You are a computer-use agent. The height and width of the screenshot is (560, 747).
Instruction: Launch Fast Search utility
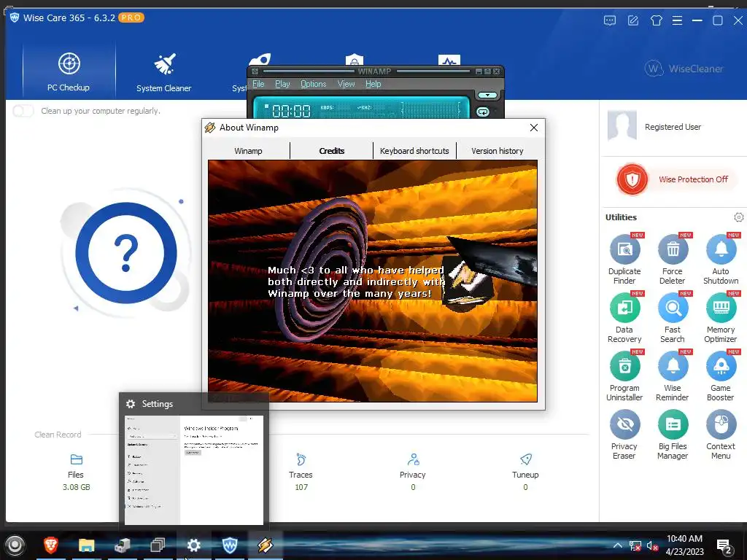point(672,318)
